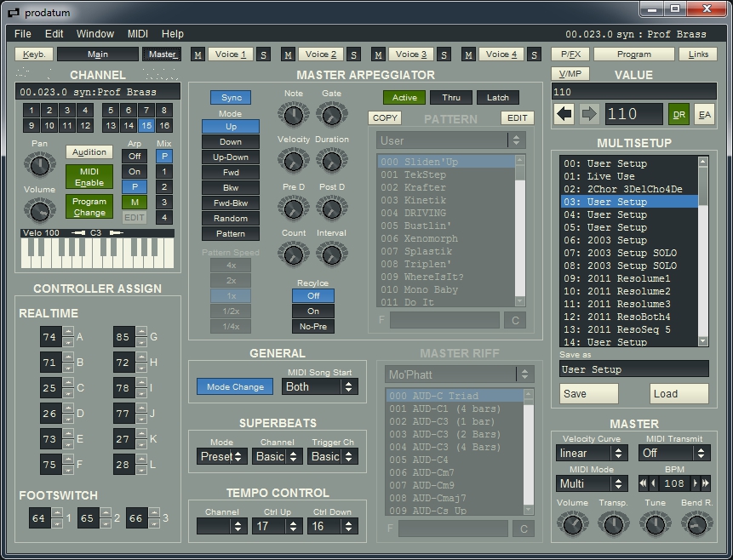Viewport: 733px width, 560px height.
Task: Open the MIDI Song Start dropdown
Action: tap(320, 386)
